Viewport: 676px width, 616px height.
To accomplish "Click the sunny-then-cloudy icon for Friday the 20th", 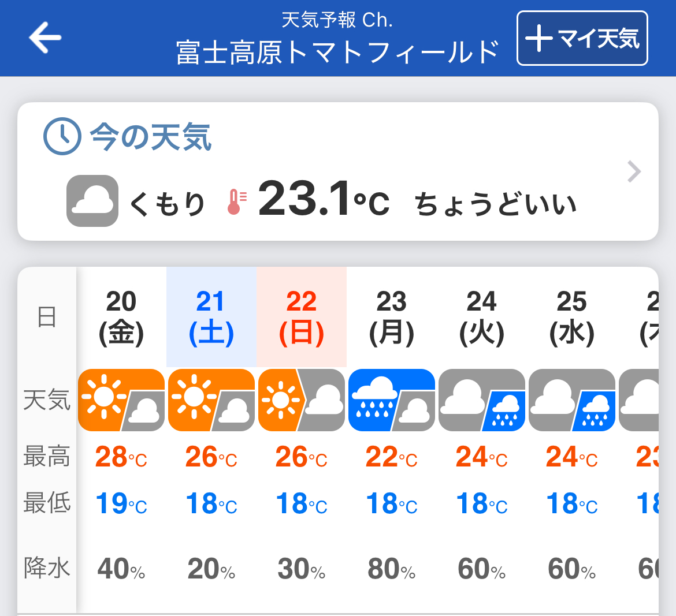I will [121, 400].
